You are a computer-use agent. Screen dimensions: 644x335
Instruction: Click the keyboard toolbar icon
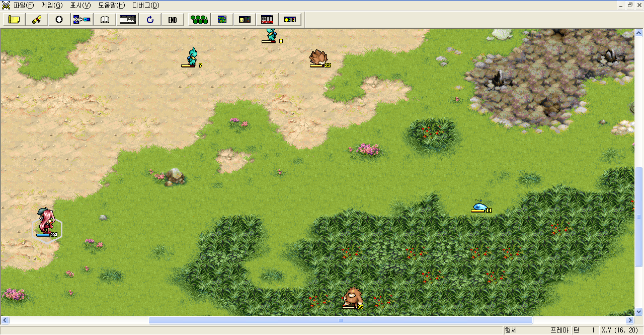pyautogui.click(x=127, y=20)
